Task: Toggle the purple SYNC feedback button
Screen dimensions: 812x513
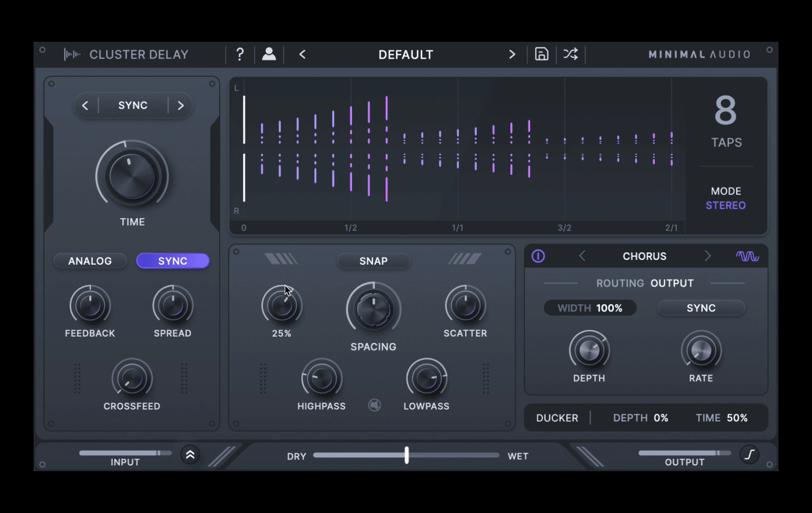Action: pos(173,261)
